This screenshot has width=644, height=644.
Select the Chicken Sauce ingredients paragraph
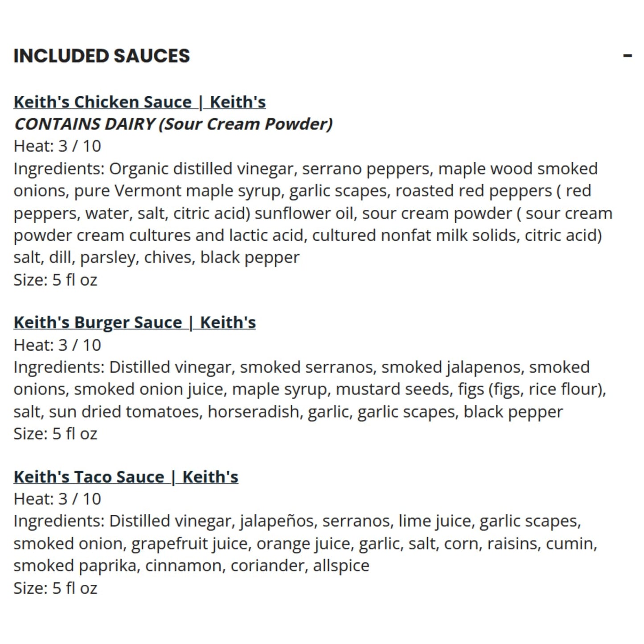pyautogui.click(x=312, y=213)
